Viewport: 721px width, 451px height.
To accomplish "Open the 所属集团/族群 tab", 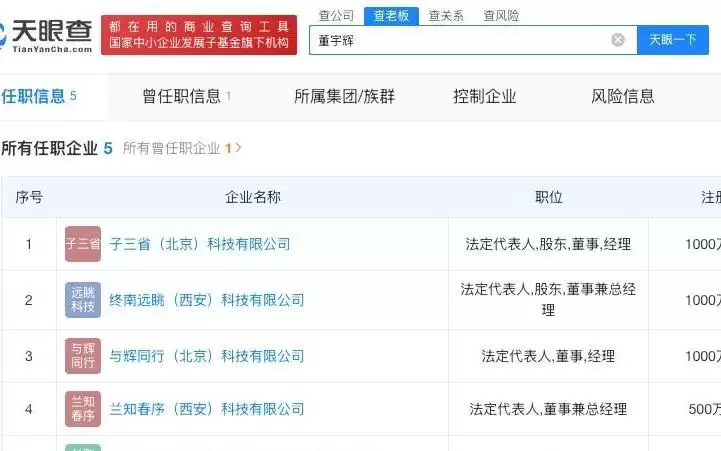I will coord(344,97).
